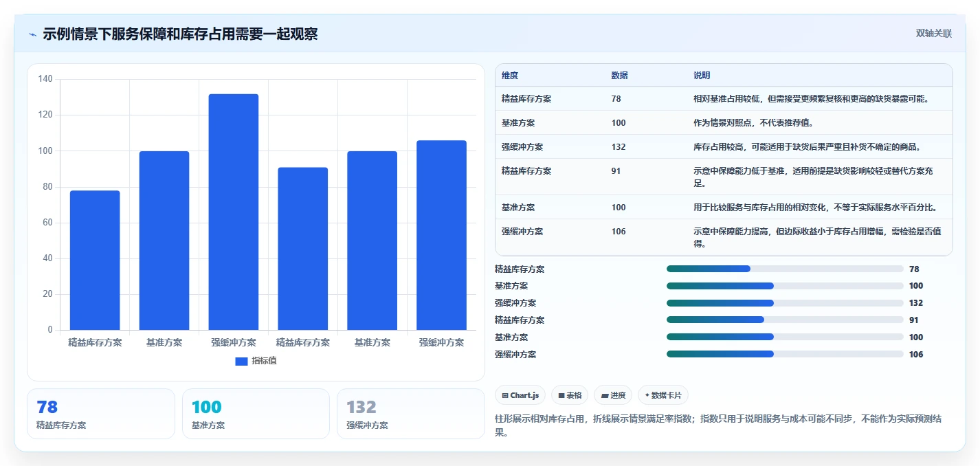
Task: Toggle the 指标值 legend entry
Action: click(x=256, y=361)
